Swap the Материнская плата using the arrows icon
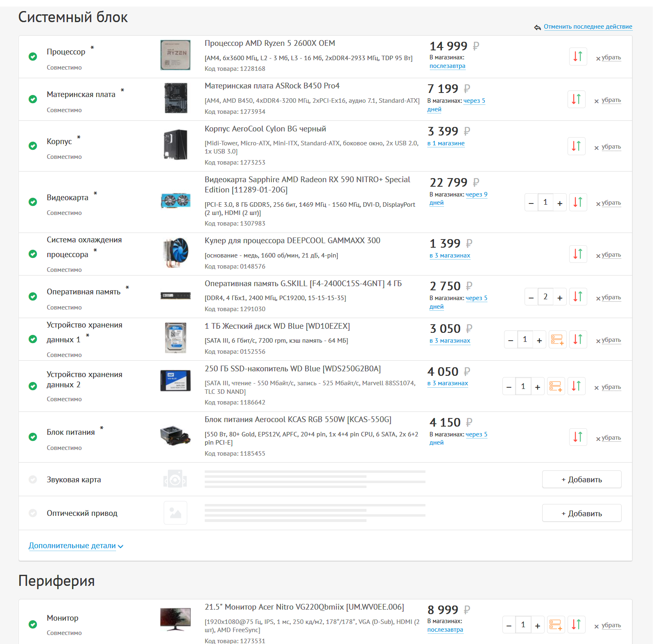Screen dimensions: 656x644 coord(576,99)
